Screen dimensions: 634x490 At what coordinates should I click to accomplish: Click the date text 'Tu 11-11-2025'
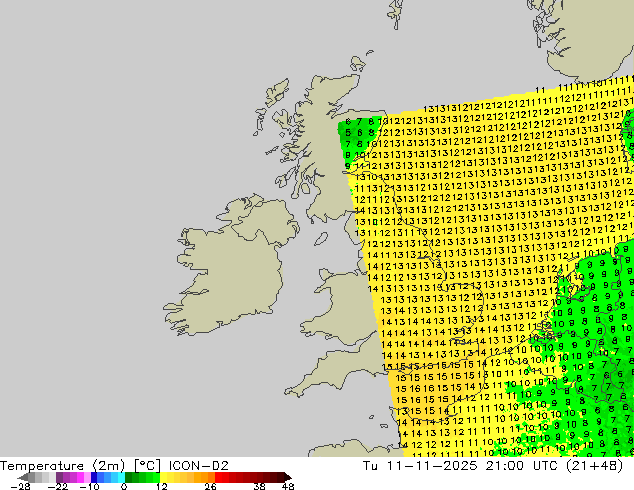420,466
